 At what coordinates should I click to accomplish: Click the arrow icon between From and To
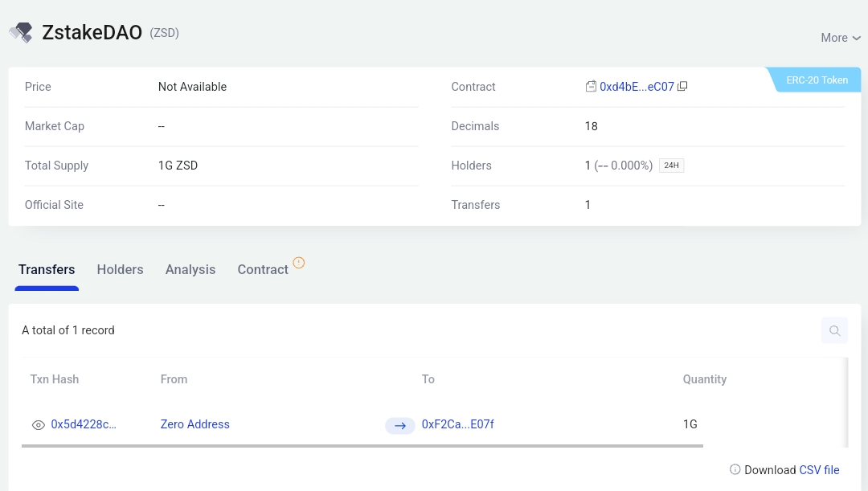pos(400,425)
